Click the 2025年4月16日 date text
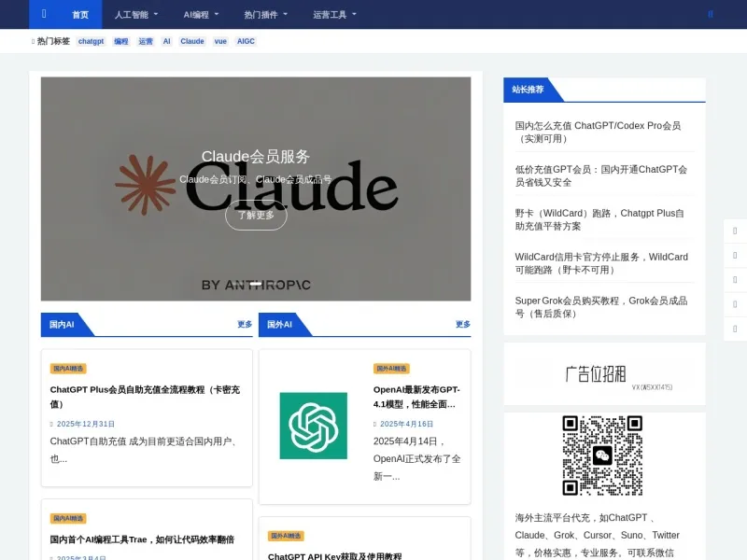This screenshot has width=747, height=560. (x=406, y=424)
